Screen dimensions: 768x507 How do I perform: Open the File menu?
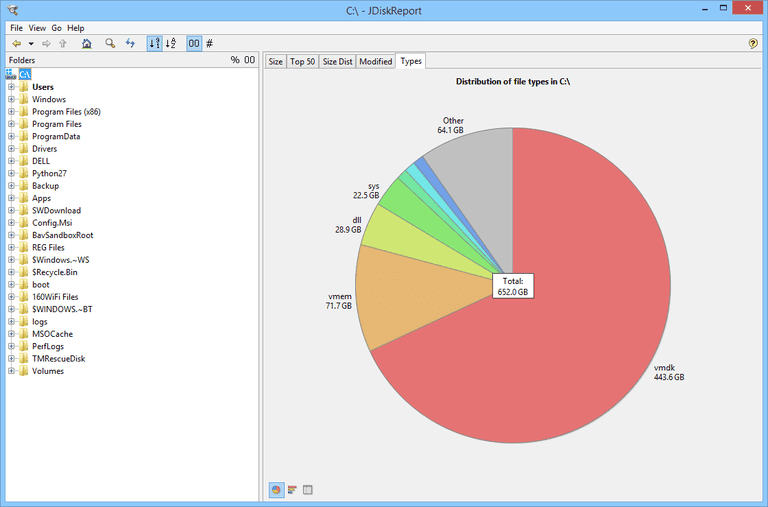point(16,28)
